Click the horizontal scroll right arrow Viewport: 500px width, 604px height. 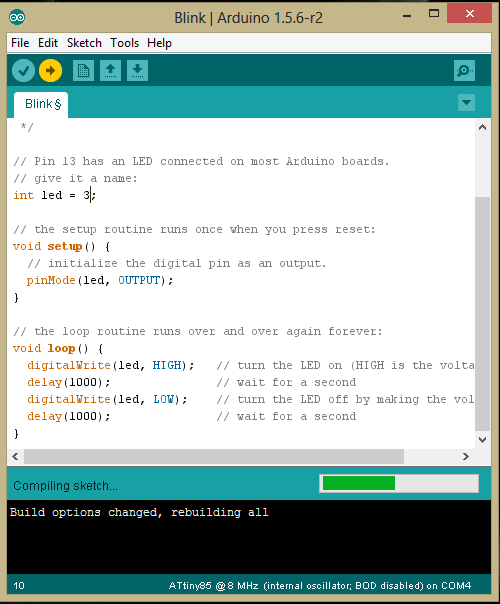[466, 456]
